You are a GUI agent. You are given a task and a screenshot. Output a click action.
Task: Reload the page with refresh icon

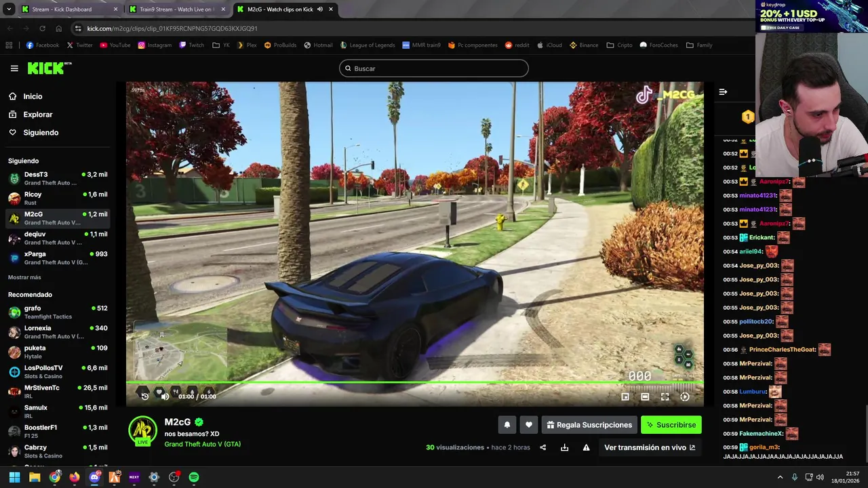tap(42, 28)
